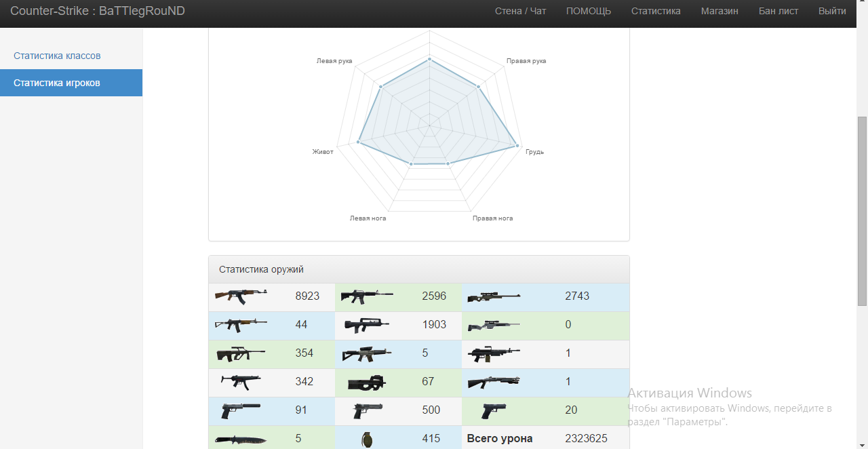Click the Counter-Strike : BaTTlegRouND site title
Viewport: 868px width, 449px height.
98,11
